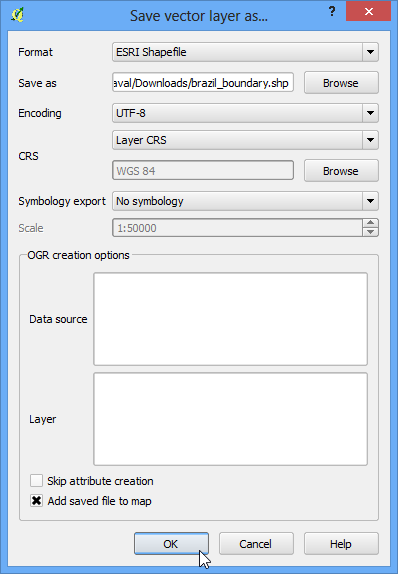Image resolution: width=398 pixels, height=574 pixels.
Task: Uncheck Add saved file to map
Action: click(36, 501)
